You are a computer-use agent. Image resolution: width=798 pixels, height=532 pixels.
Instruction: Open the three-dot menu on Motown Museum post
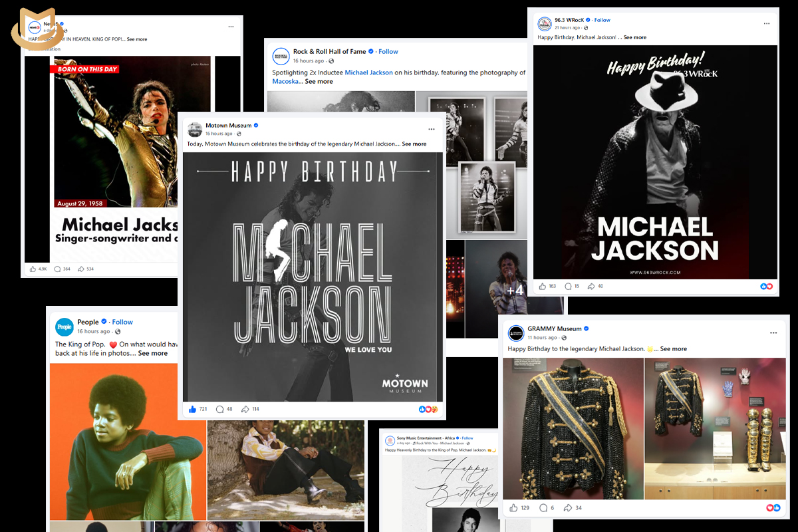point(432,129)
